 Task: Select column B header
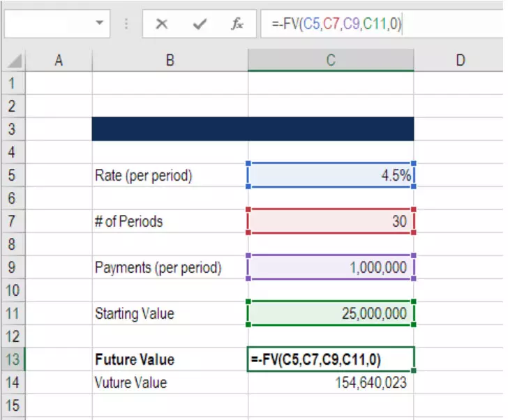pos(170,60)
